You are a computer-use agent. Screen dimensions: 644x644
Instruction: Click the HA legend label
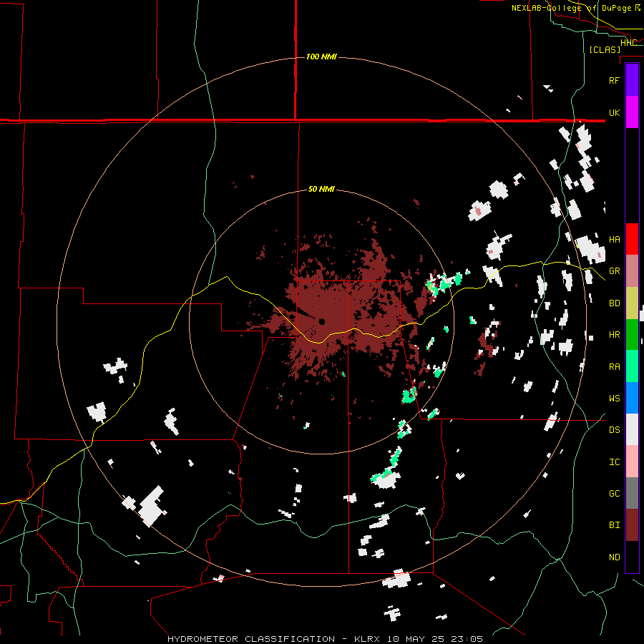[x=614, y=239]
